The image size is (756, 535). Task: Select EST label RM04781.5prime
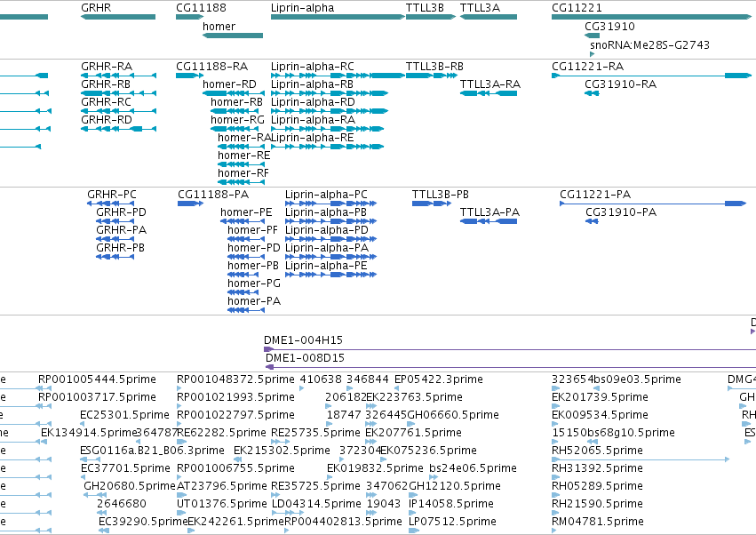pyautogui.click(x=598, y=522)
